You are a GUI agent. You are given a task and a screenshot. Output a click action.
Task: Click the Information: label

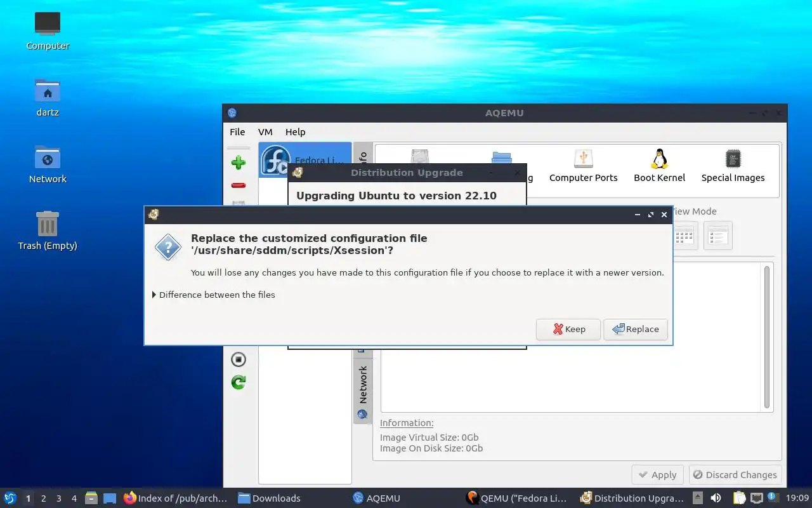pos(407,423)
